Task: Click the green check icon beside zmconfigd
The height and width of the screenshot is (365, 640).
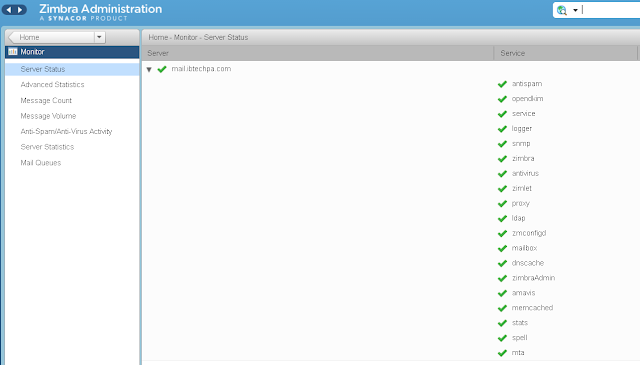Action: pos(502,234)
